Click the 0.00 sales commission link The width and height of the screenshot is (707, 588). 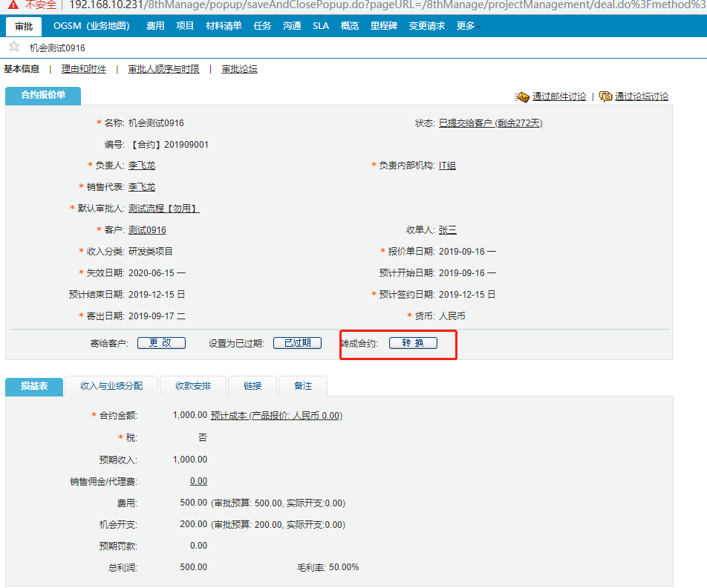click(x=198, y=481)
